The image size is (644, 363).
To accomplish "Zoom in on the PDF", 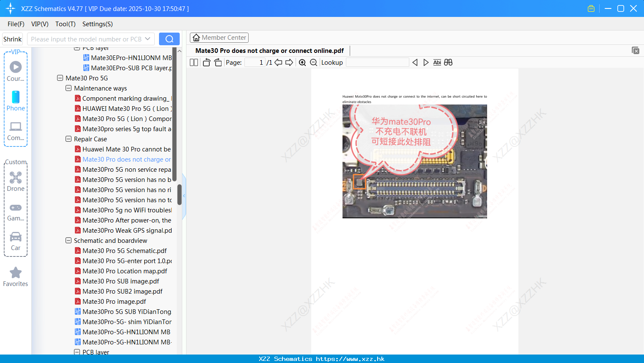I will coord(302,63).
